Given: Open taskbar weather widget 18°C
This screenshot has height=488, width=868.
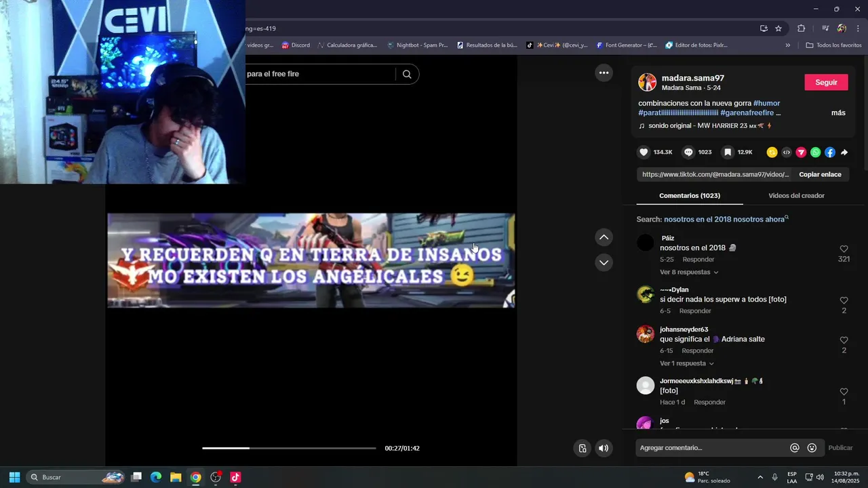Looking at the screenshot, I should tap(707, 477).
